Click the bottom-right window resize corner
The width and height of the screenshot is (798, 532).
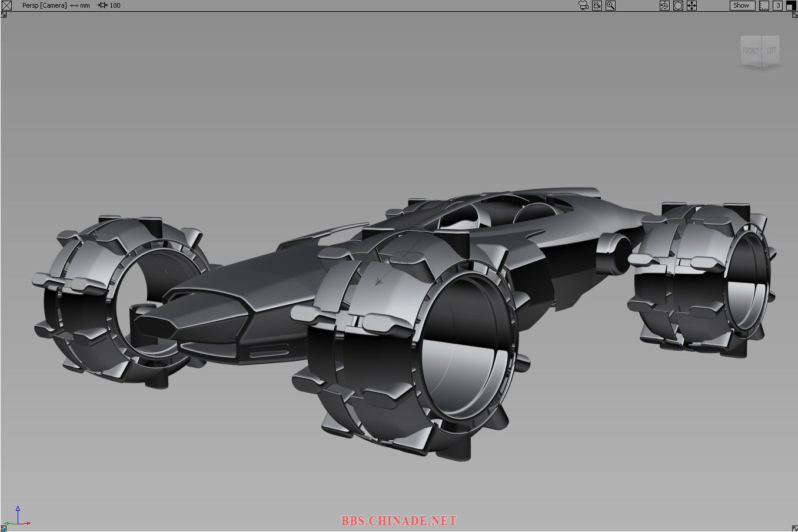[x=794, y=528]
